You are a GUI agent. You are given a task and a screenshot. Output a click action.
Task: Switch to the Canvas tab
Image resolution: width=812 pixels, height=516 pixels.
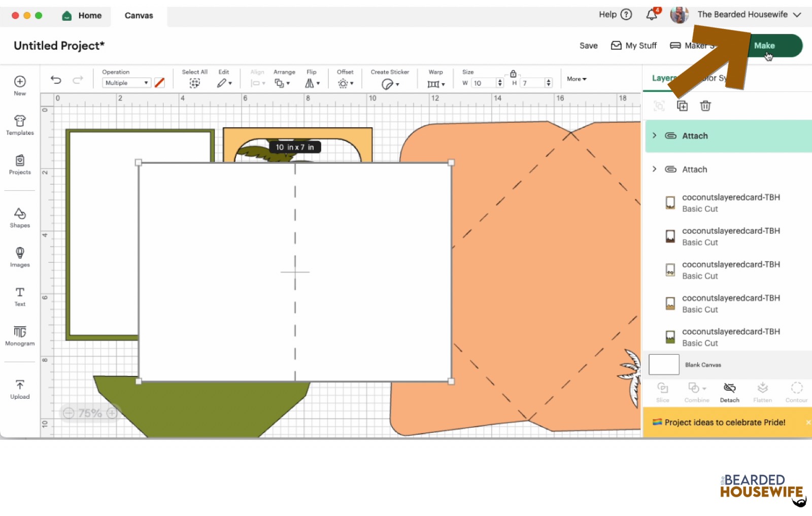click(139, 16)
